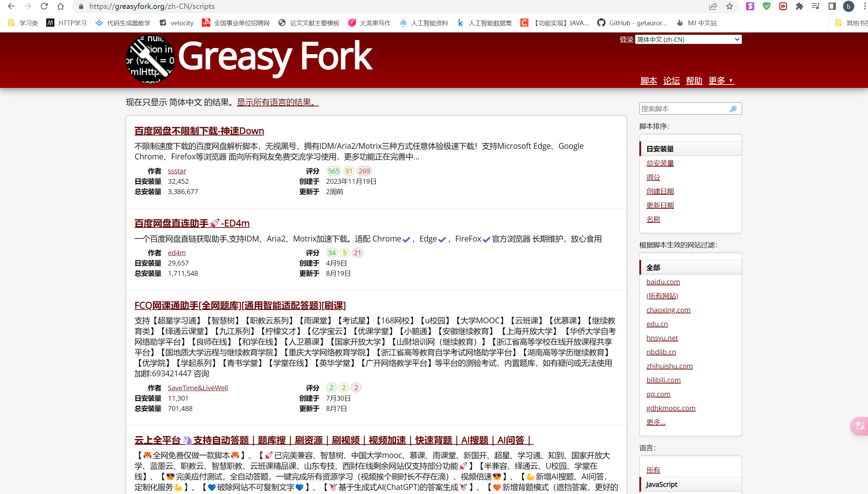The image size is (868, 494).
Task: Open 百度网盘不限制下载-神速Down script
Action: tap(199, 131)
